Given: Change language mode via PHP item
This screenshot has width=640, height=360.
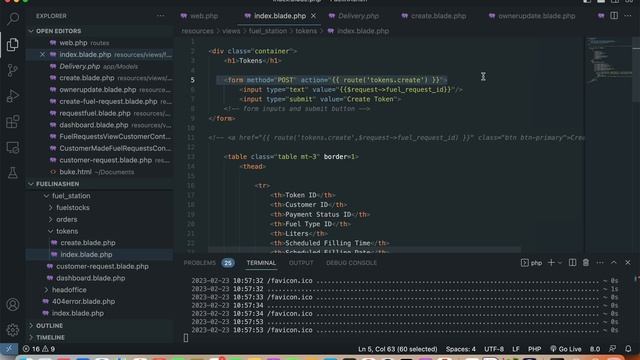Looking at the screenshot, I should point(534,349).
